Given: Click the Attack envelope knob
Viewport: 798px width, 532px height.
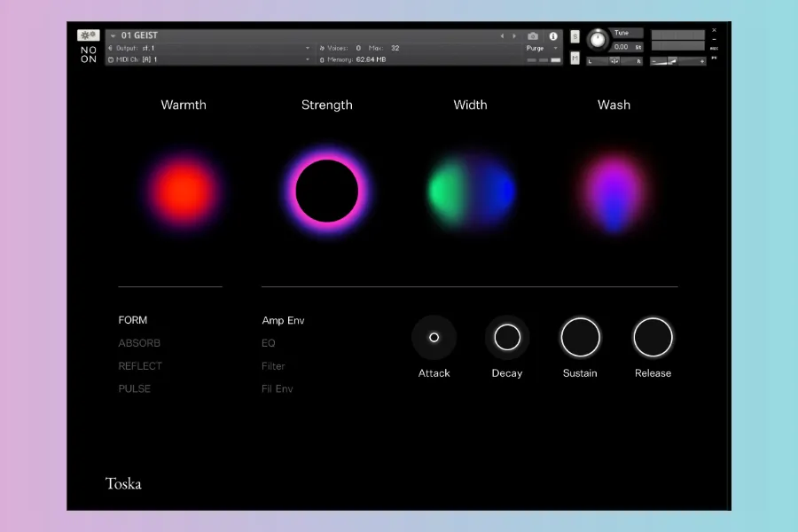Looking at the screenshot, I should pyautogui.click(x=434, y=338).
